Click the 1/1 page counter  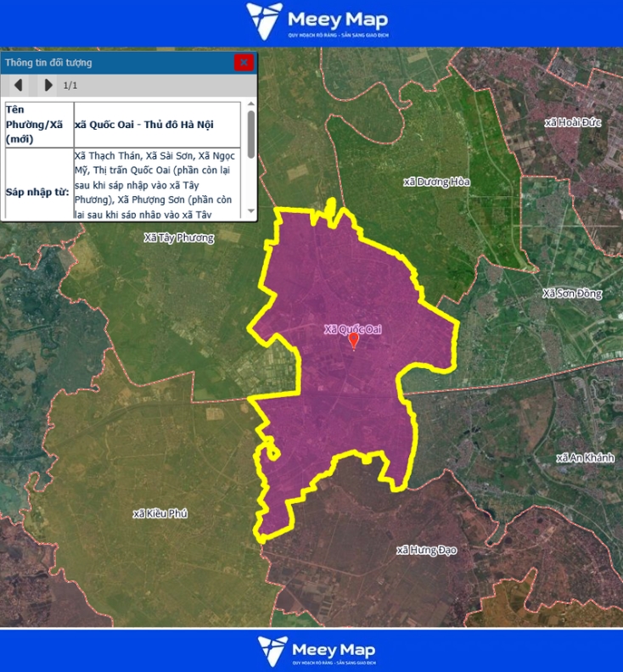pos(70,86)
